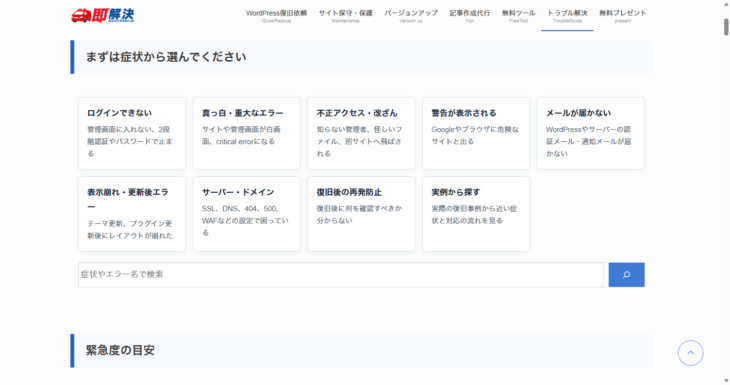Select the 表示崩れ・更新後エラー card
Screen dimensions: 730x385
pyautogui.click(x=132, y=214)
